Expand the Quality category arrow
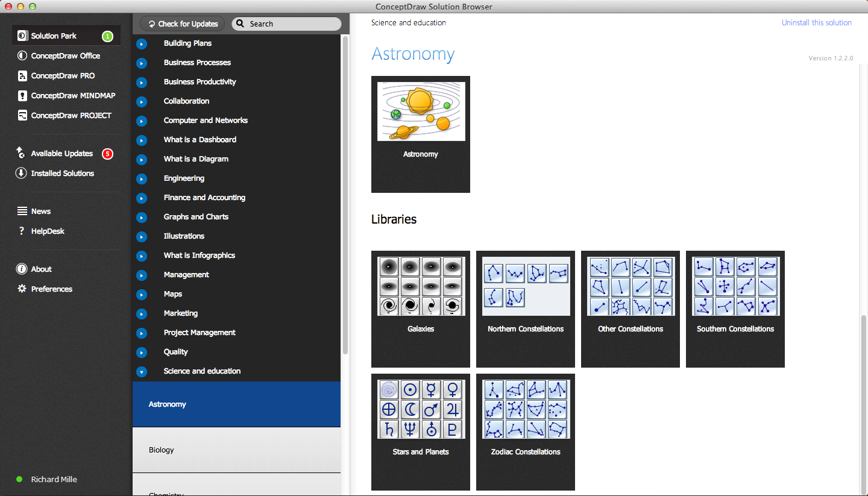 coord(142,352)
